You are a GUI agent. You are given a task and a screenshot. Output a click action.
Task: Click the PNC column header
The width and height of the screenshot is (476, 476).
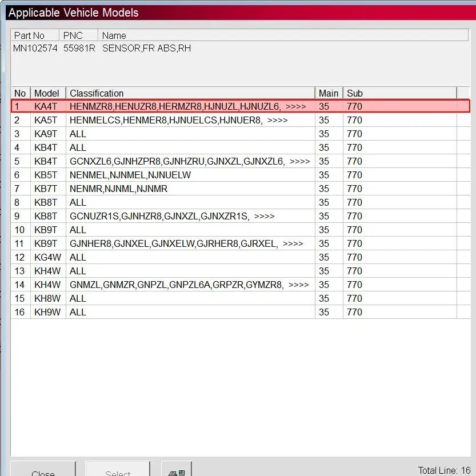click(x=79, y=35)
